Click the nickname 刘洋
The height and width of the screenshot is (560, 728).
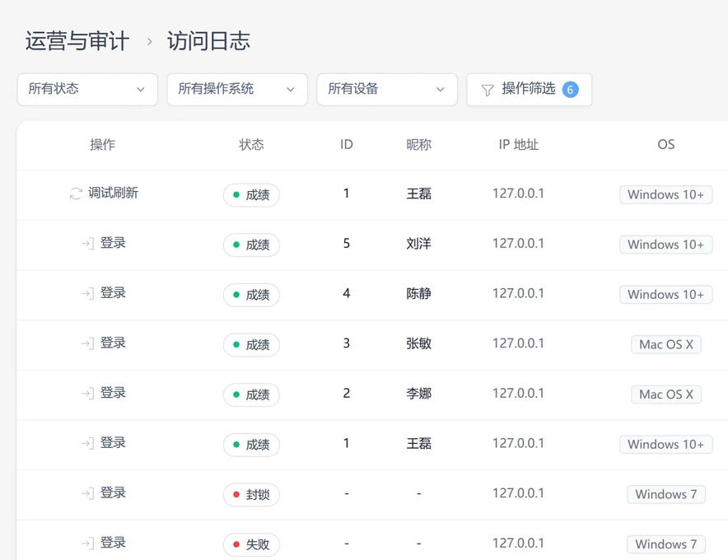(x=419, y=243)
